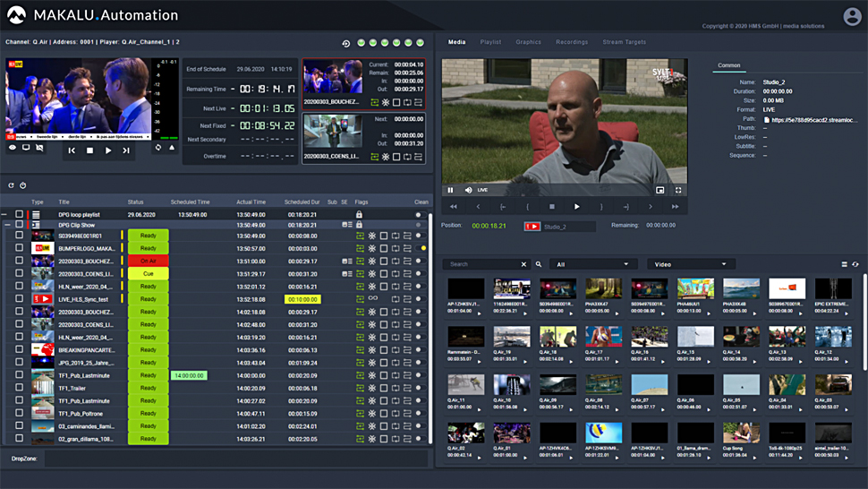Collapse the DPG Clip Show block
Viewport: 868px width, 489px height.
tap(8, 225)
